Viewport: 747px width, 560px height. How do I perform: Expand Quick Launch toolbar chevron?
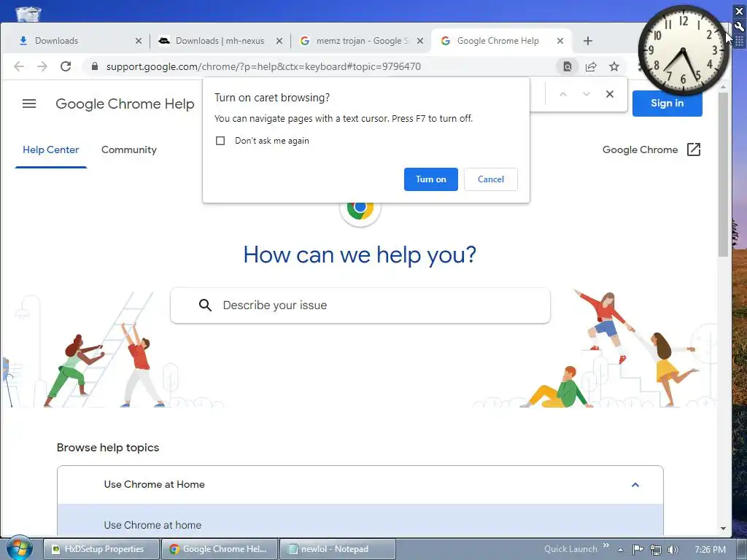point(606,545)
